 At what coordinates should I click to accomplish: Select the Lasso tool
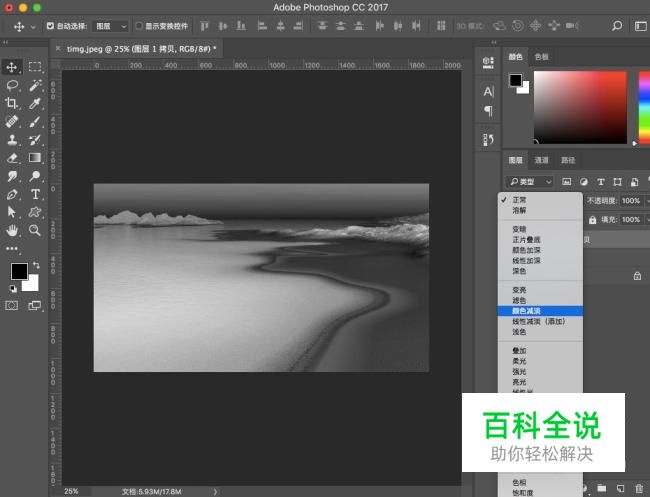[13, 86]
